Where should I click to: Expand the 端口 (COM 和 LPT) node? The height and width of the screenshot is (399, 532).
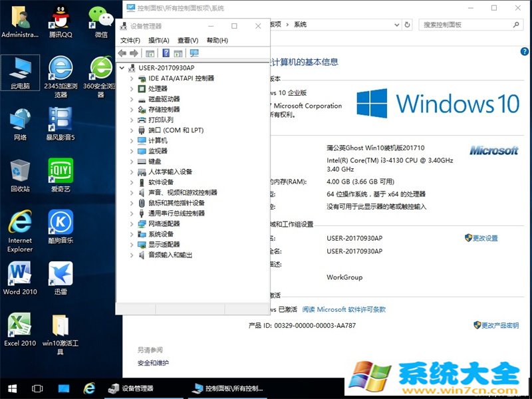point(132,130)
